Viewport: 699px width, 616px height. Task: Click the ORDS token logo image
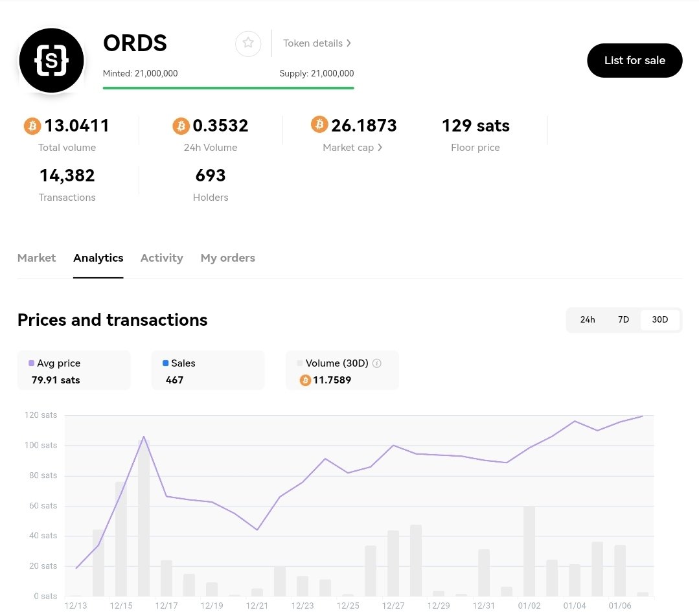[x=51, y=60]
